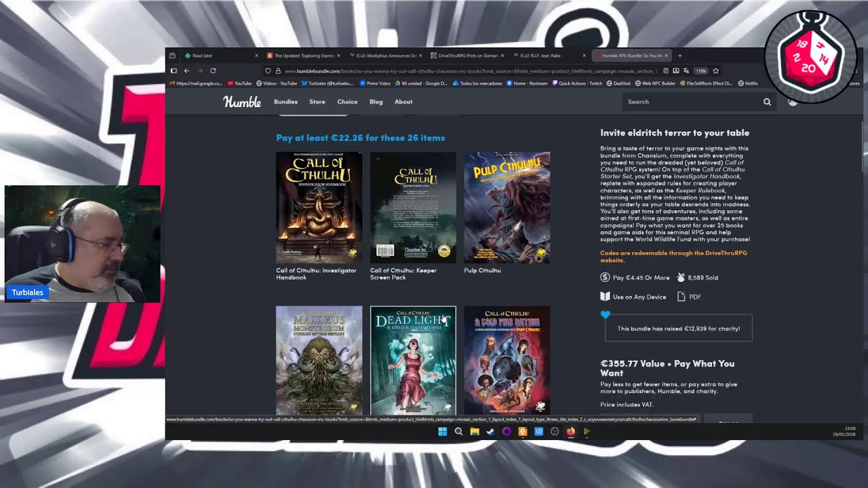Click 'Call of Cthulhu: Keeper Screen Pack' title

point(403,274)
